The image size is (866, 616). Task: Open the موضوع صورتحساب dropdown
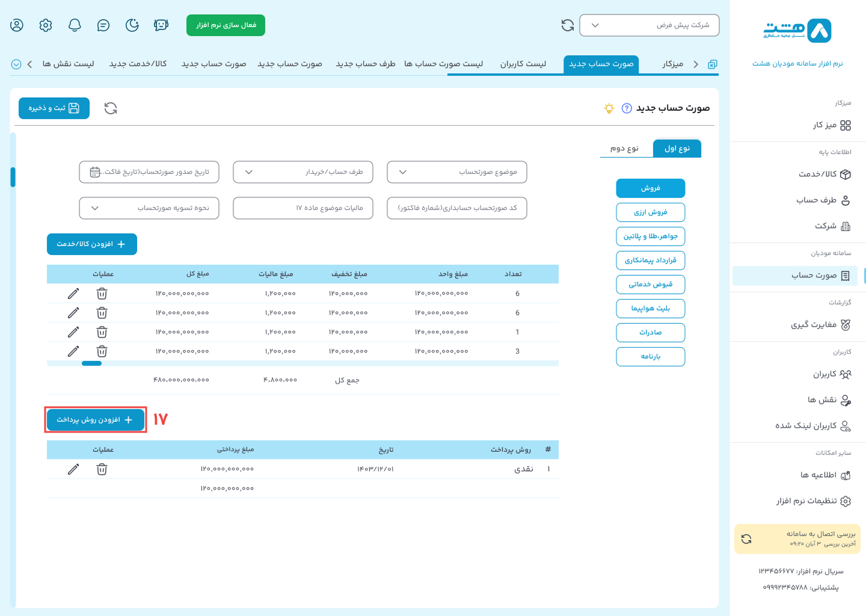(456, 172)
